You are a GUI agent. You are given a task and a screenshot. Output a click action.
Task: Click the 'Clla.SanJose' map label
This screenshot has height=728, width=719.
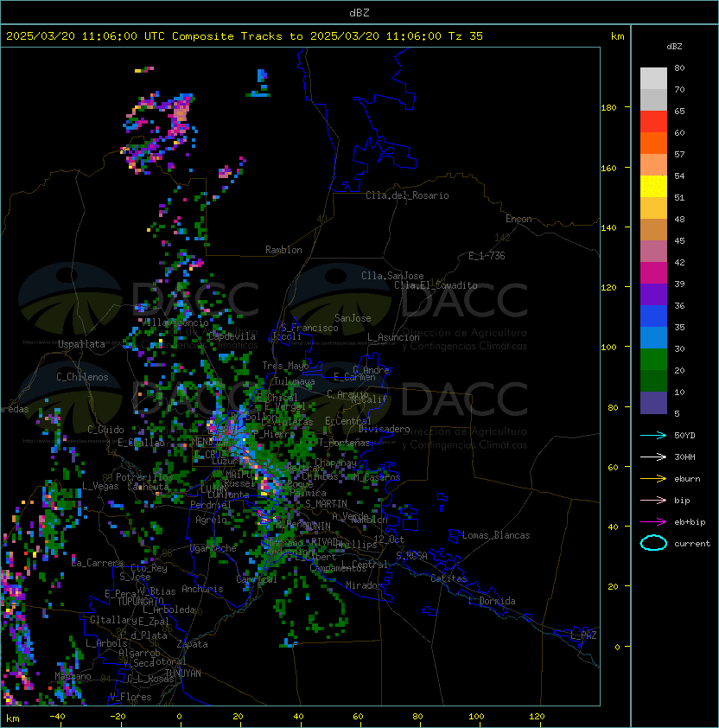coord(392,276)
